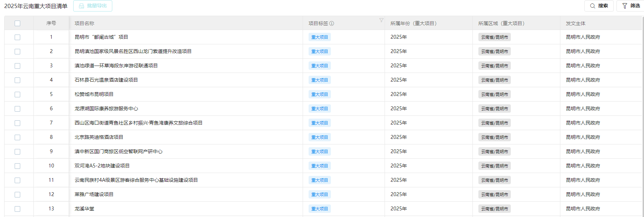Click the 发文主体 column header
Viewport: 644px width, 217px height.
click(x=575, y=23)
